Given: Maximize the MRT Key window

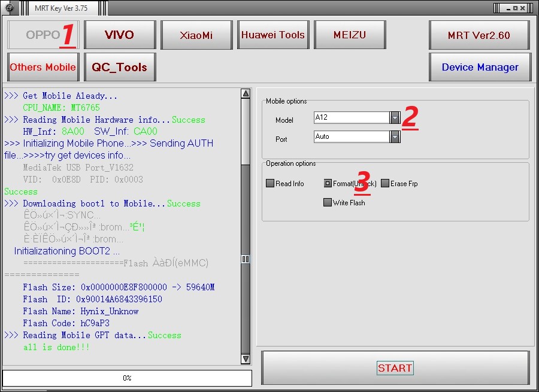Looking at the screenshot, I should click(x=515, y=8).
